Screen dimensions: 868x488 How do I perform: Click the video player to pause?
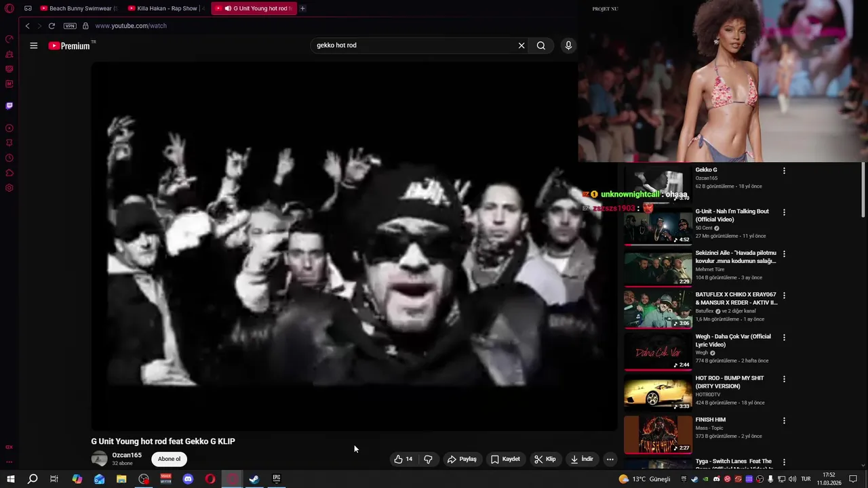[354, 246]
